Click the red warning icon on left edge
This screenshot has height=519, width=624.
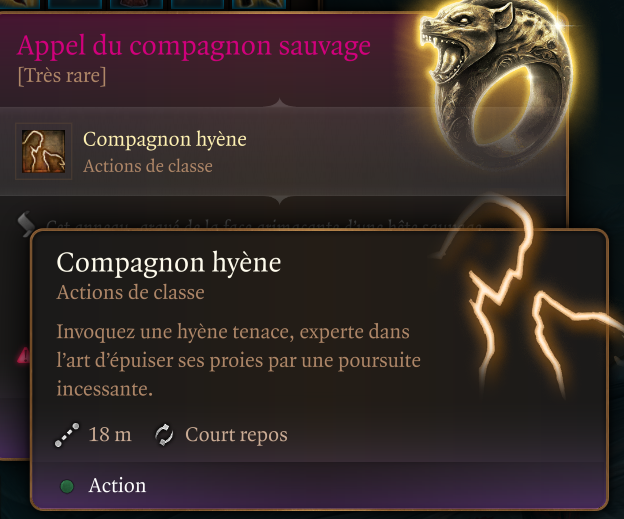(24, 355)
